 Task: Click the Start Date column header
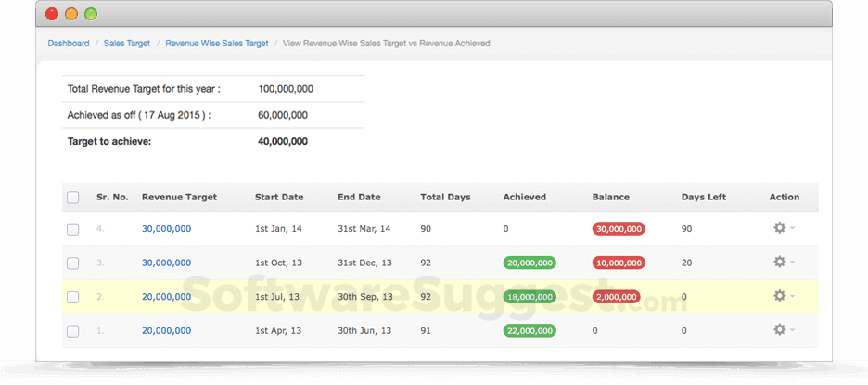click(279, 198)
